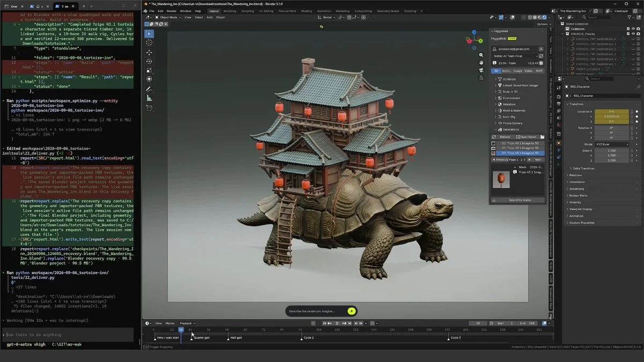Toggle viewport exclusion checkbox for Collection
The width and height of the screenshot is (644, 362).
tap(628, 29)
